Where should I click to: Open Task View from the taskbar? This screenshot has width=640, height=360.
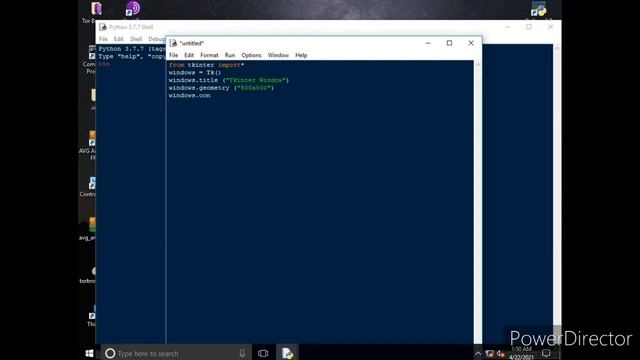(x=263, y=353)
